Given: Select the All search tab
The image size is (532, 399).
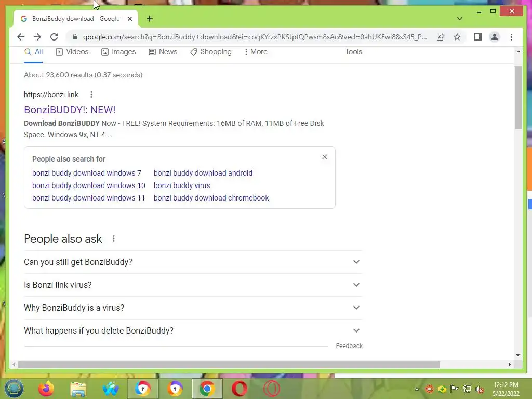Looking at the screenshot, I should (33, 52).
